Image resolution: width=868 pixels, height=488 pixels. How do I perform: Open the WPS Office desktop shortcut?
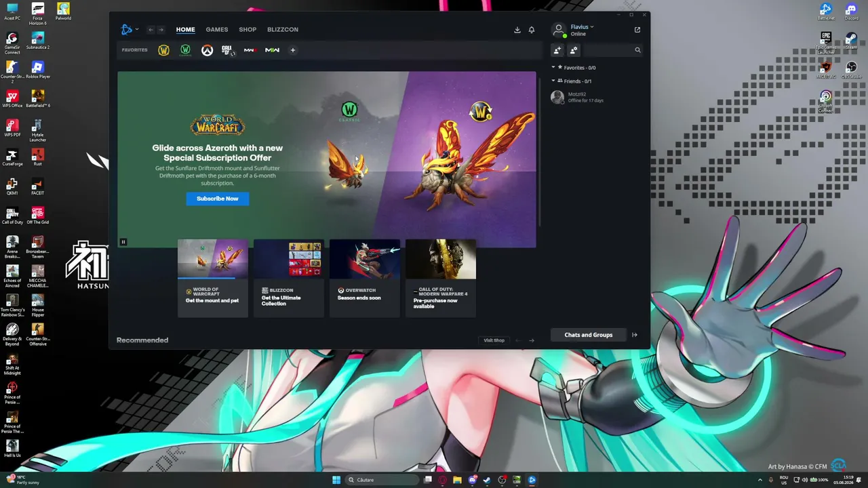tap(12, 99)
